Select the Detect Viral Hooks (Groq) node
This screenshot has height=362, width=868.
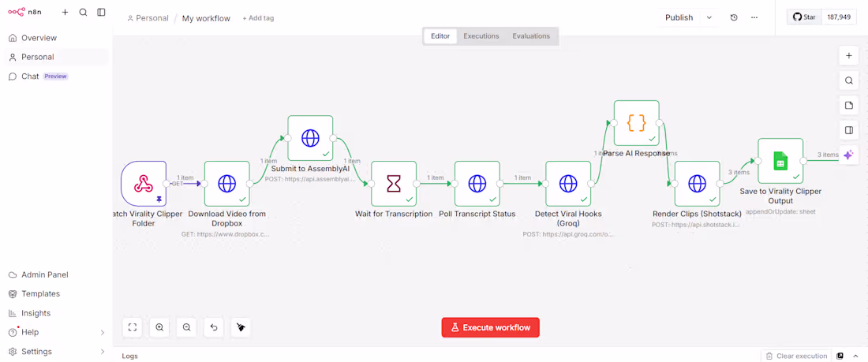pyautogui.click(x=568, y=184)
